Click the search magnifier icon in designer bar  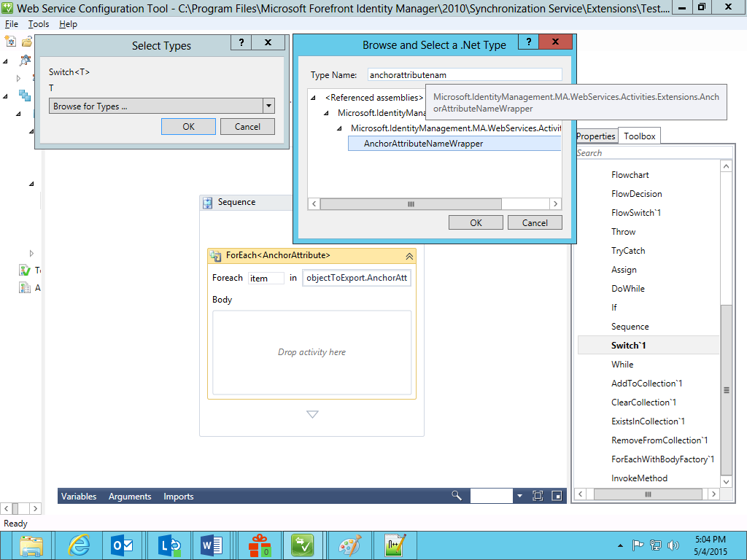457,496
